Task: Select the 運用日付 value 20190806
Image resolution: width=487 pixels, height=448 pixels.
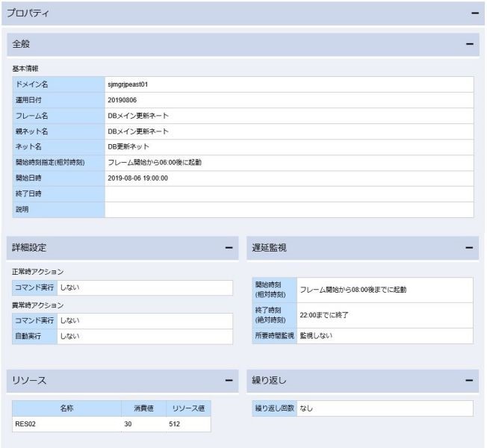Action: [122, 100]
